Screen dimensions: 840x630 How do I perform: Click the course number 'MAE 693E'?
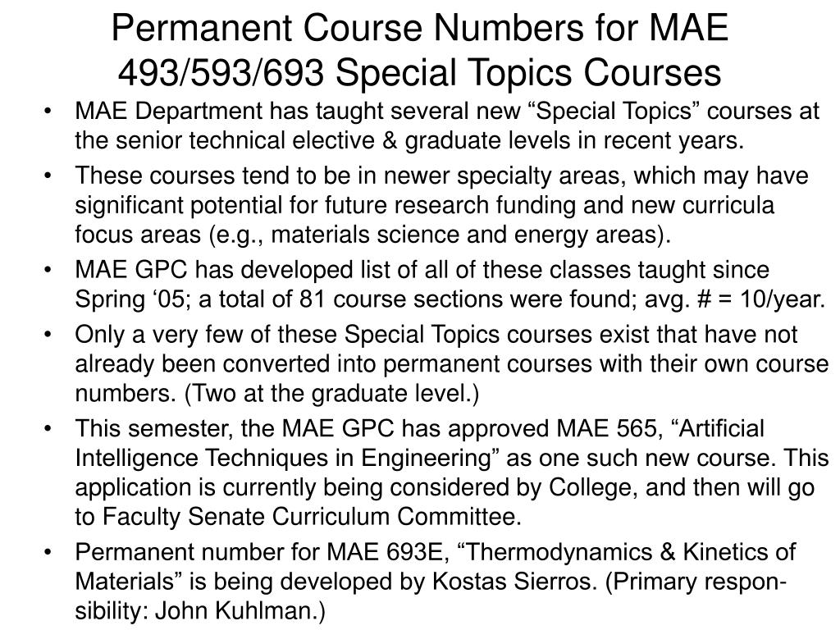386,552
